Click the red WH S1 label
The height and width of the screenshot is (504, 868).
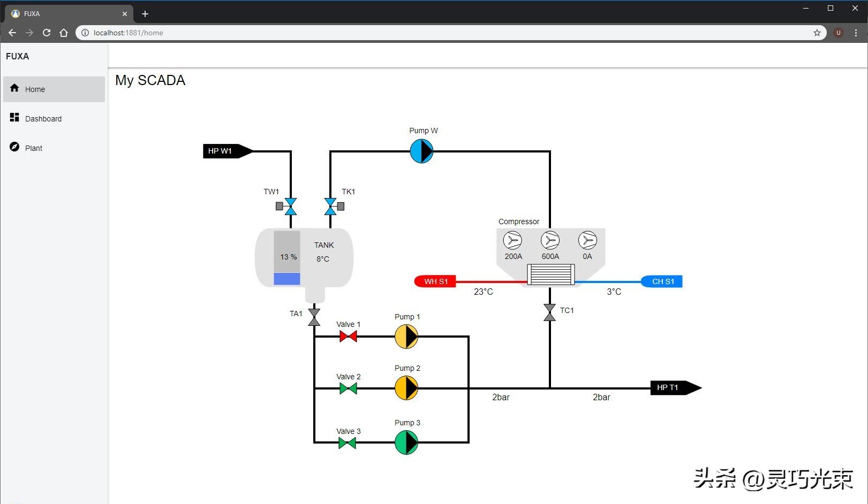pyautogui.click(x=435, y=281)
